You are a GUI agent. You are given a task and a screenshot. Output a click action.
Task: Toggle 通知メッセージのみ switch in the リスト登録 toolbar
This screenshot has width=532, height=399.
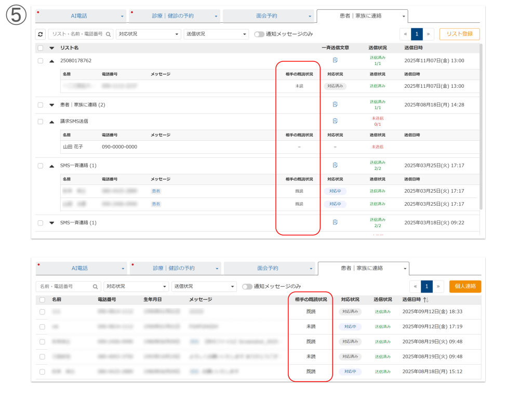pos(259,34)
